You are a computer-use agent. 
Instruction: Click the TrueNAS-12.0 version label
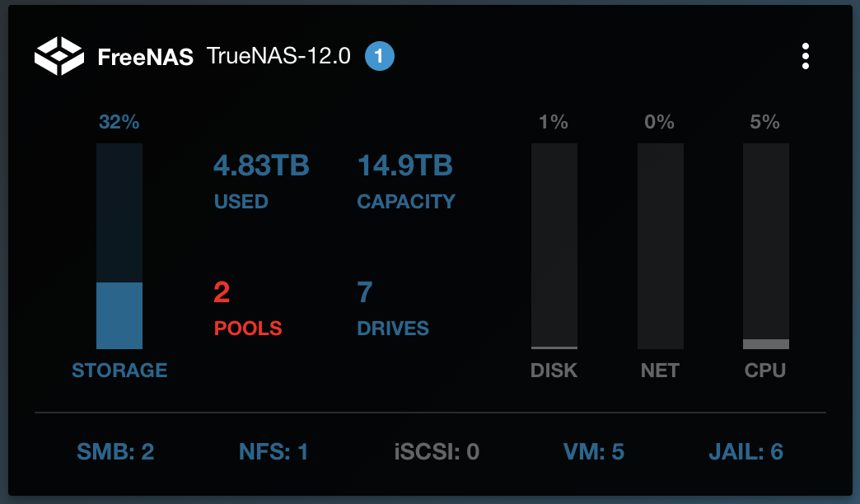[x=278, y=56]
